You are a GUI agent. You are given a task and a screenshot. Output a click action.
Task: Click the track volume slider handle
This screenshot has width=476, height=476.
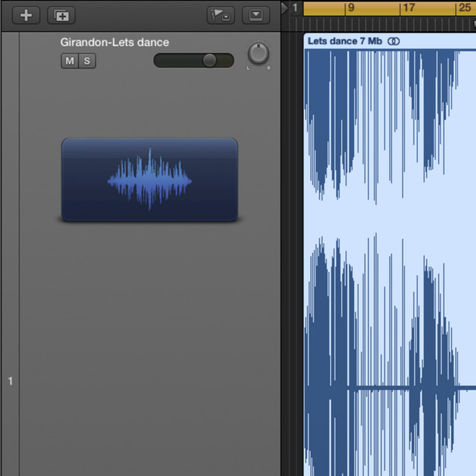pos(209,60)
